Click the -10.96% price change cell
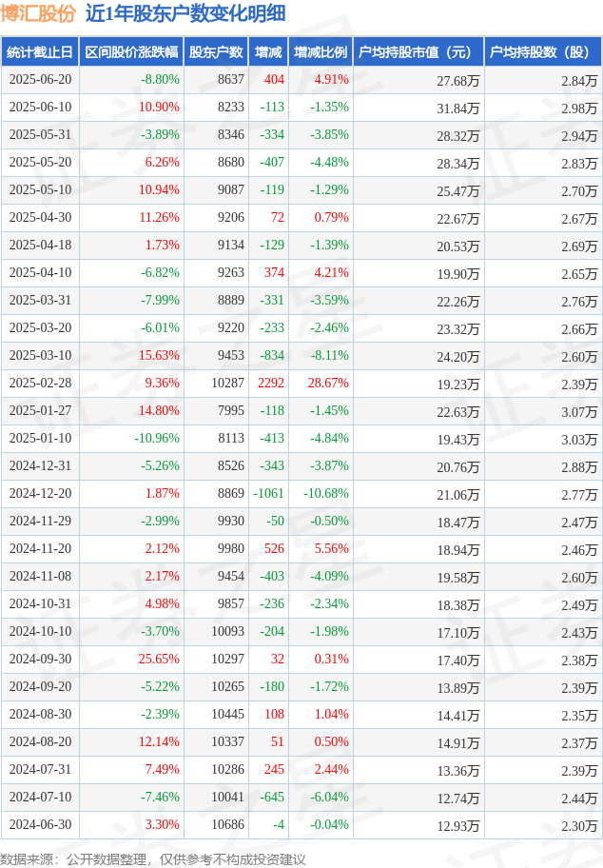Viewport: 603px width, 868px height. pyautogui.click(x=157, y=438)
